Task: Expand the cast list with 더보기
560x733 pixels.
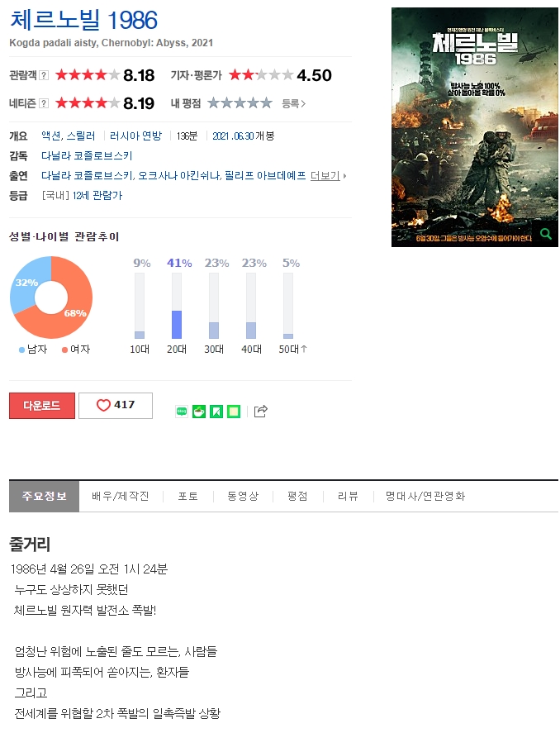Action: point(328,176)
